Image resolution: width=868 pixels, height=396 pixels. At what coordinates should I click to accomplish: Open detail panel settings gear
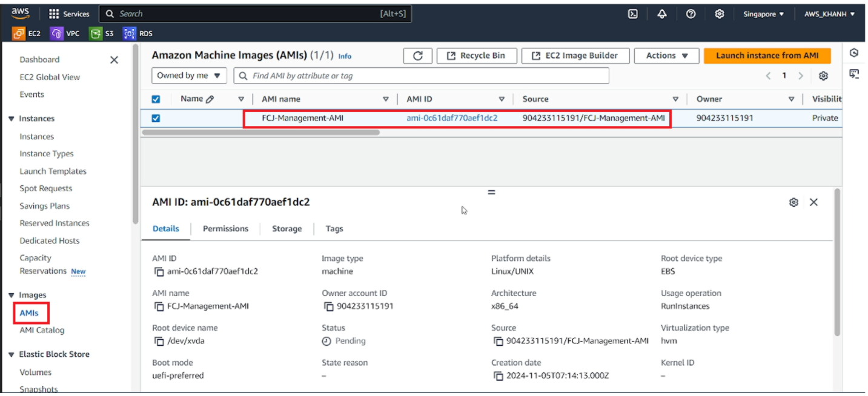click(793, 202)
